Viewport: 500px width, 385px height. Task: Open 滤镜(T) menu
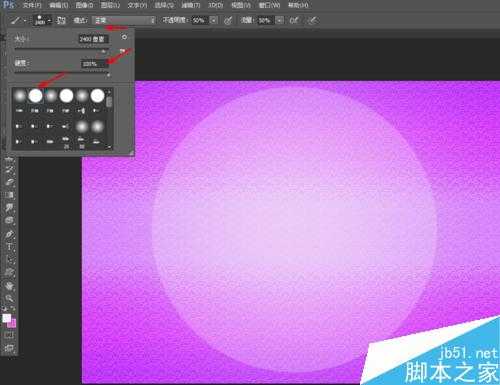click(x=191, y=5)
